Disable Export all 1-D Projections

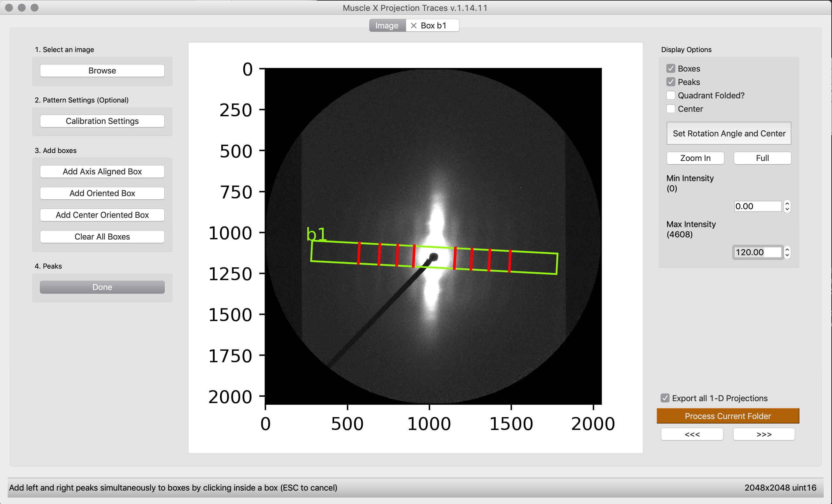click(x=665, y=398)
